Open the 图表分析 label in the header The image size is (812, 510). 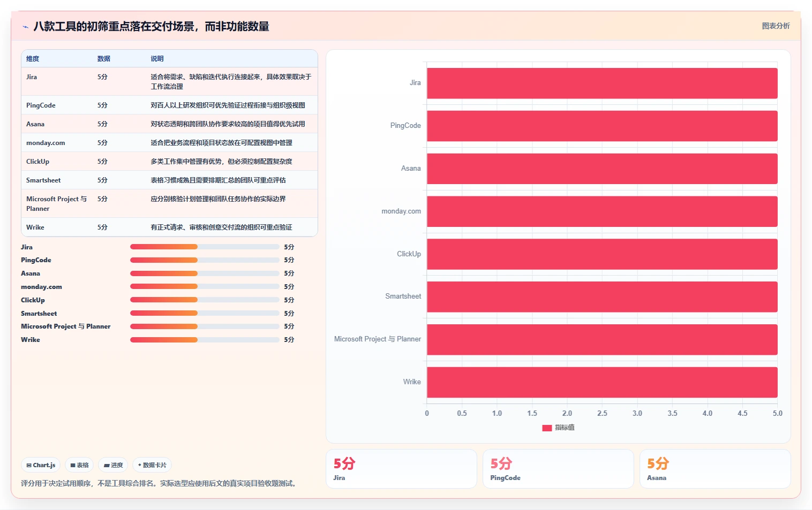(776, 26)
